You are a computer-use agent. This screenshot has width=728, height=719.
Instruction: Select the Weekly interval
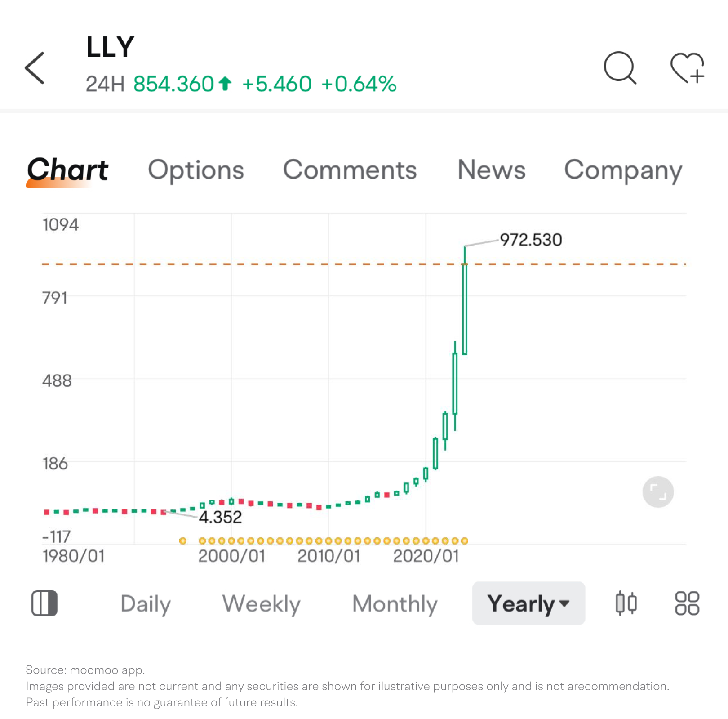[261, 604]
